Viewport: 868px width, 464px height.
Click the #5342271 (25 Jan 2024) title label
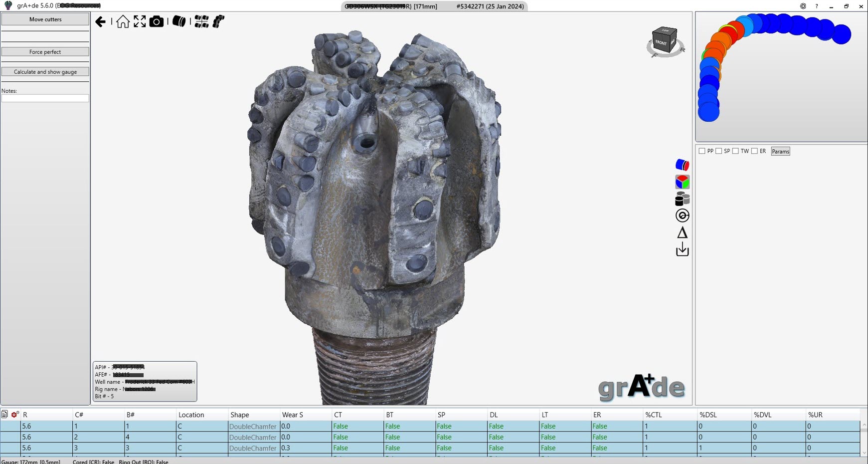pos(490,6)
